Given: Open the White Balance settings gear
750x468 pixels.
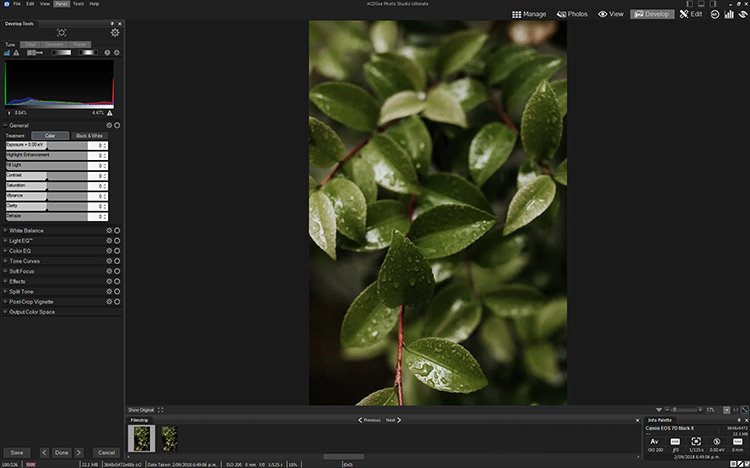Looking at the screenshot, I should point(109,230).
